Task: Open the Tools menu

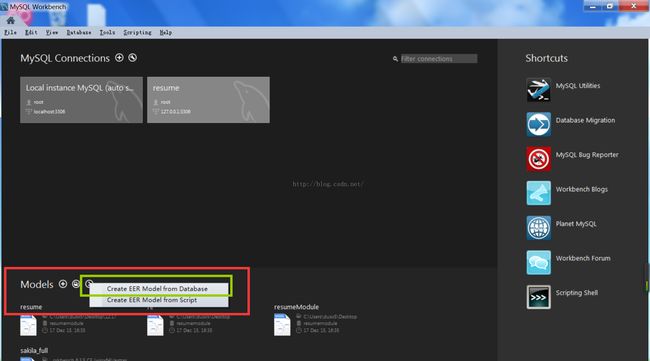Action: (107, 32)
